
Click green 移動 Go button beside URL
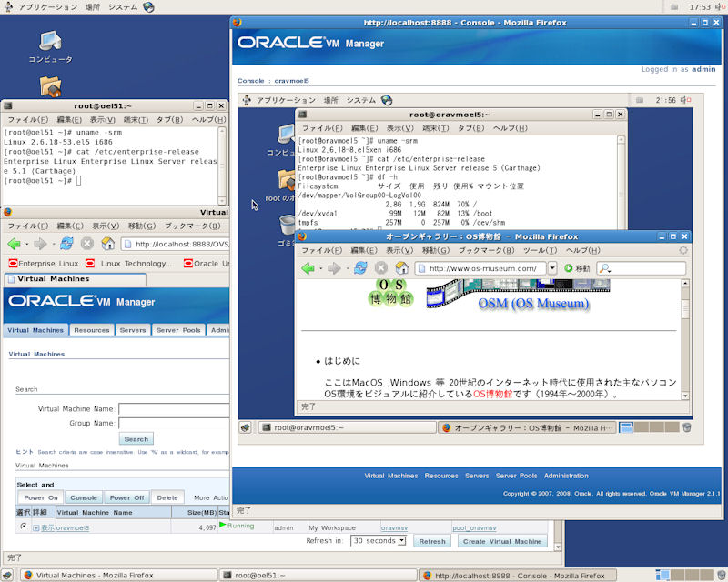click(x=577, y=268)
